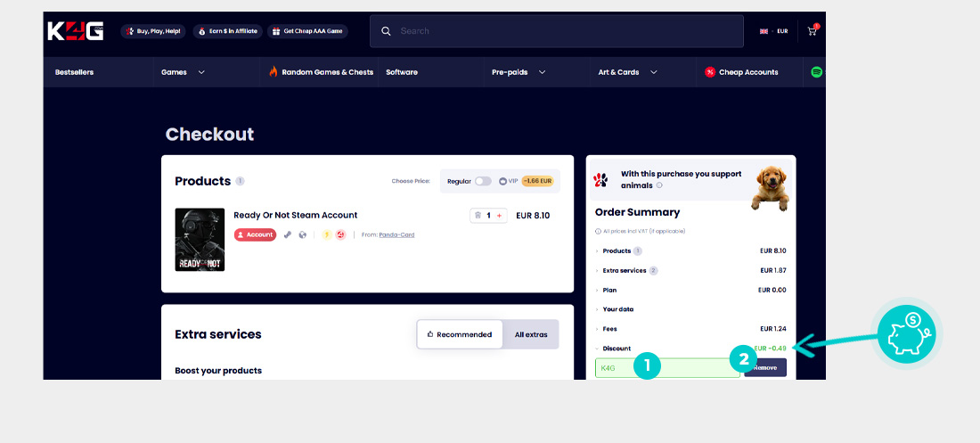Click the EUR 8.10 product price
Image resolution: width=980 pixels, height=443 pixels.
click(533, 215)
